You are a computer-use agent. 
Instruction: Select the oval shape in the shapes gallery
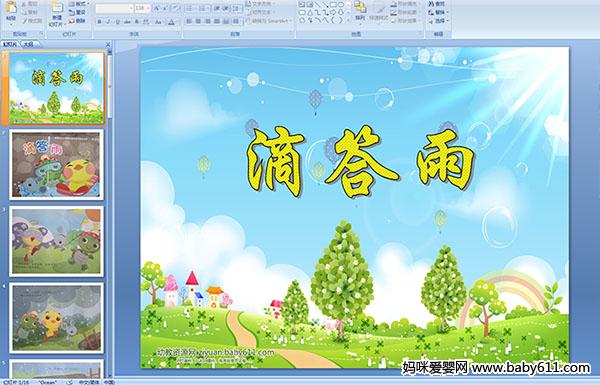pyautogui.click(x=341, y=5)
